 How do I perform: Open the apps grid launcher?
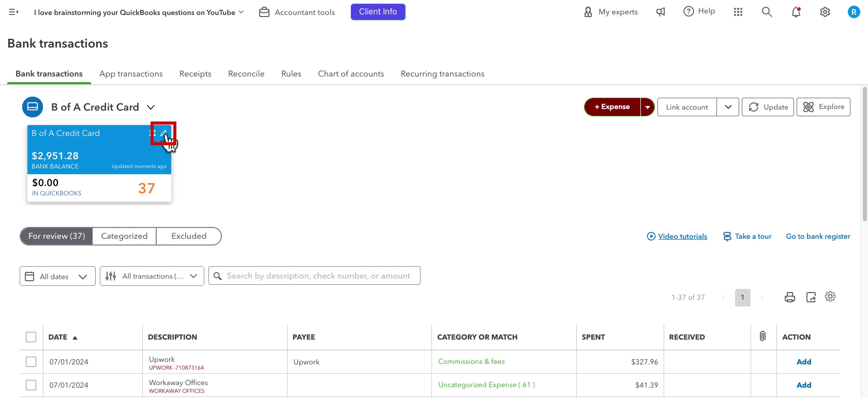(738, 12)
